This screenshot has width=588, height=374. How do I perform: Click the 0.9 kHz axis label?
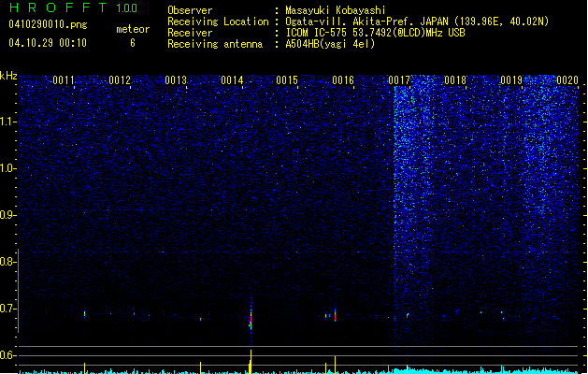pyautogui.click(x=7, y=215)
